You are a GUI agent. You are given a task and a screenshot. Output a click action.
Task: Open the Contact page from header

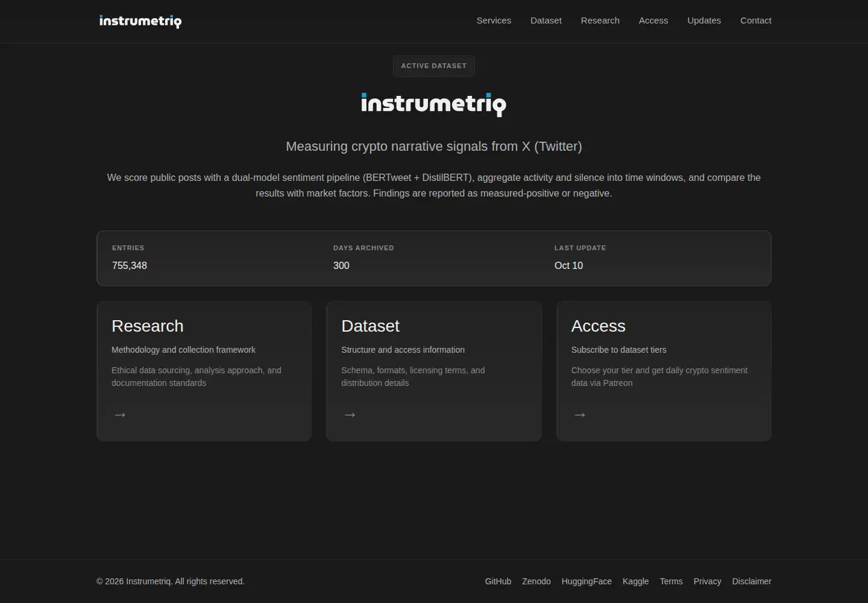coord(756,21)
